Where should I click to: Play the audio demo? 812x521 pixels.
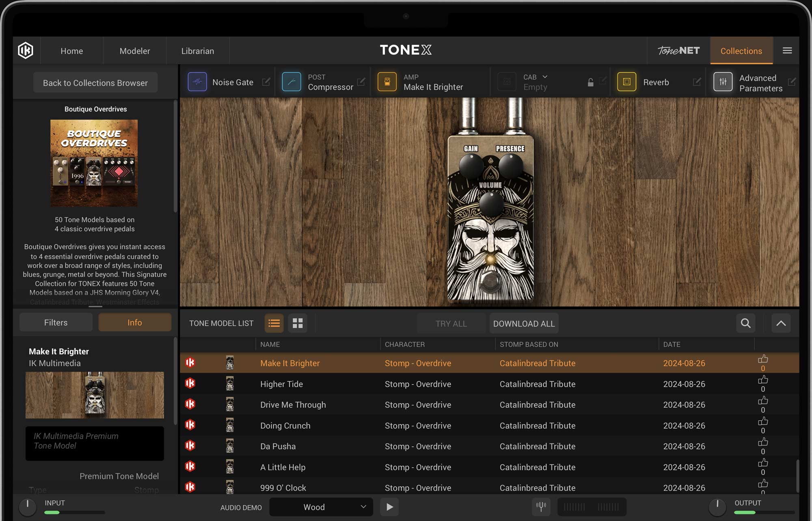point(389,507)
